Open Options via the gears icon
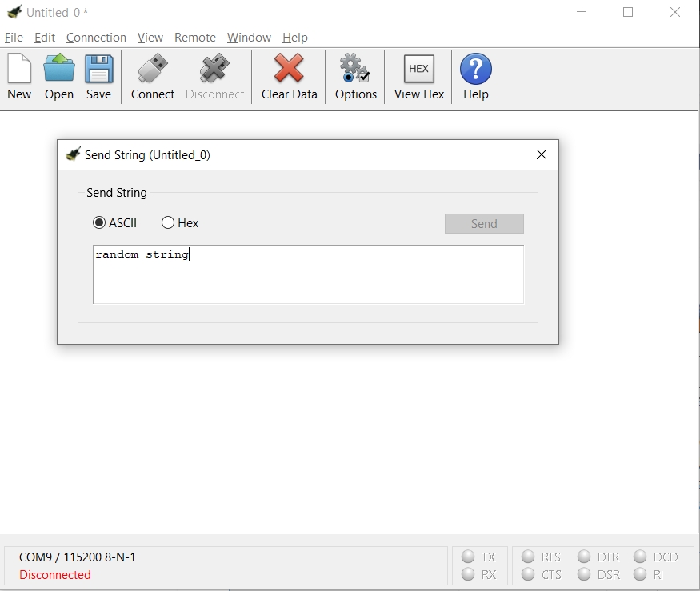Image resolution: width=700 pixels, height=591 pixels. tap(355, 70)
